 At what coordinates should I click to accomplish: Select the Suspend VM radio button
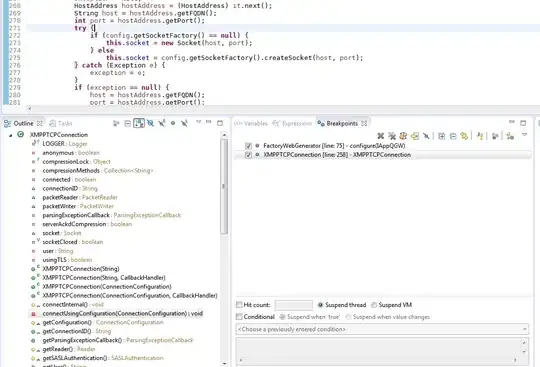(374, 305)
